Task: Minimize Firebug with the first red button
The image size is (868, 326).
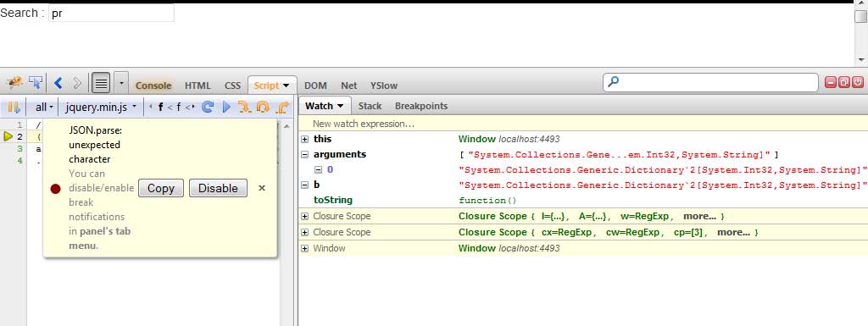Action: [831, 82]
